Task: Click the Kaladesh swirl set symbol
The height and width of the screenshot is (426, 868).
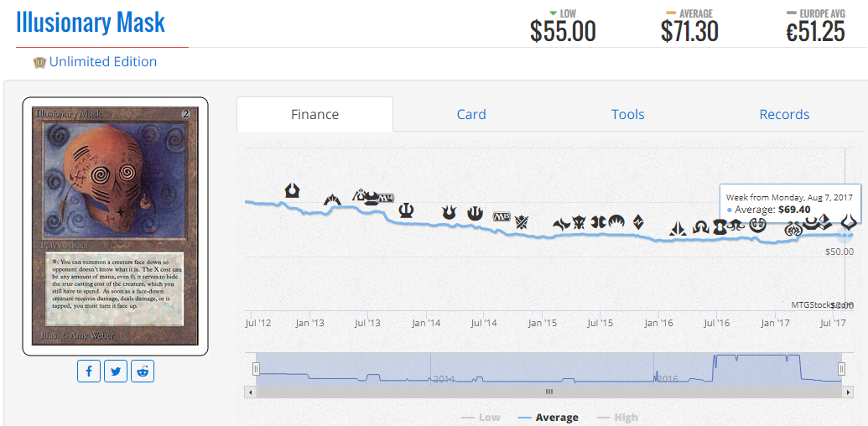Action: tap(757, 225)
